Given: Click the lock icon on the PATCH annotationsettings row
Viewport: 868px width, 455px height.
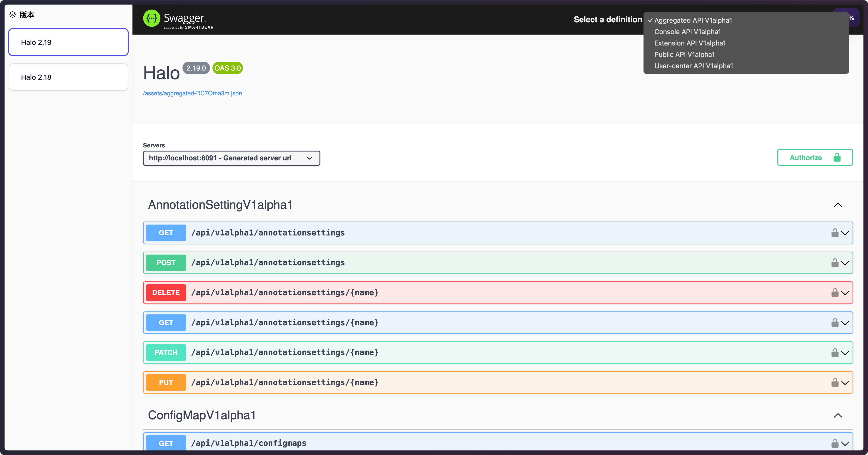Looking at the screenshot, I should (x=835, y=352).
